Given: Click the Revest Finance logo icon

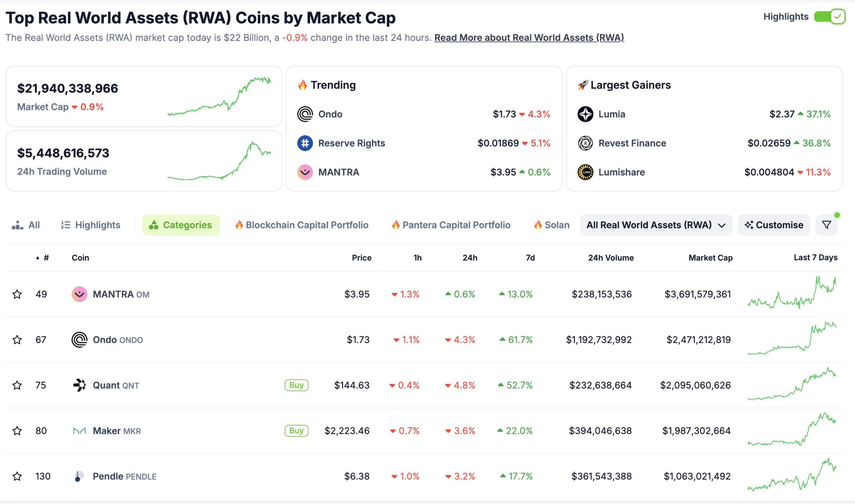Looking at the screenshot, I should coord(585,143).
